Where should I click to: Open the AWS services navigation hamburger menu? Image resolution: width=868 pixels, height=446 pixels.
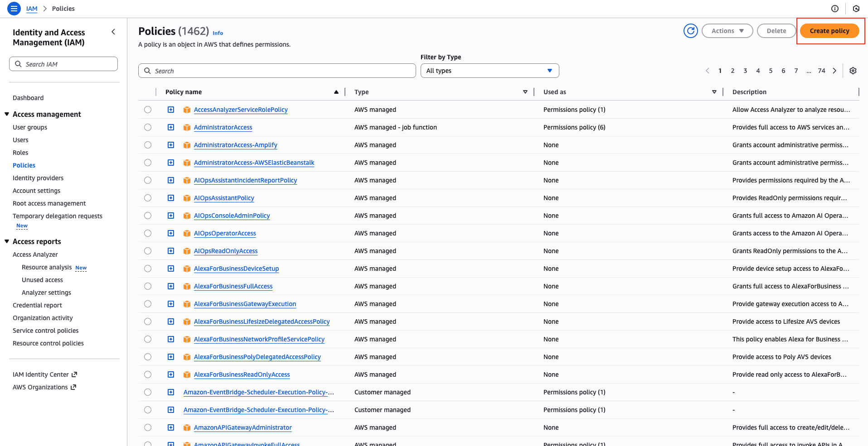coord(14,8)
